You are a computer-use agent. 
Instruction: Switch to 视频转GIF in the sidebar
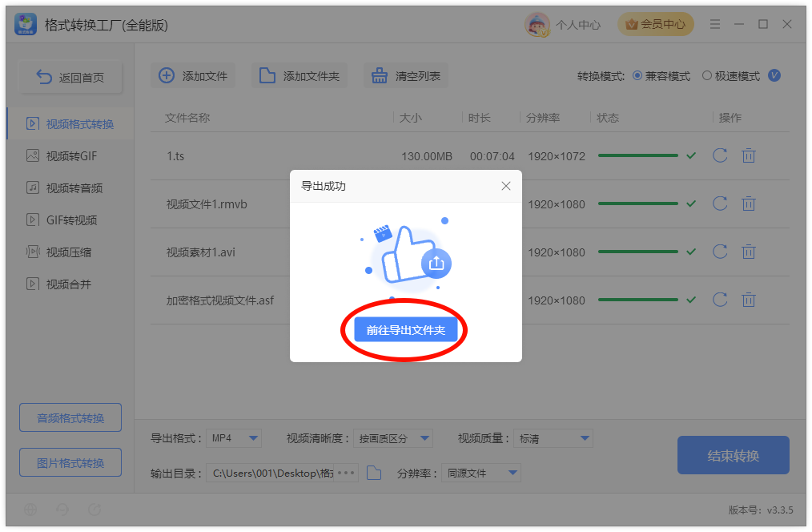tap(62, 156)
